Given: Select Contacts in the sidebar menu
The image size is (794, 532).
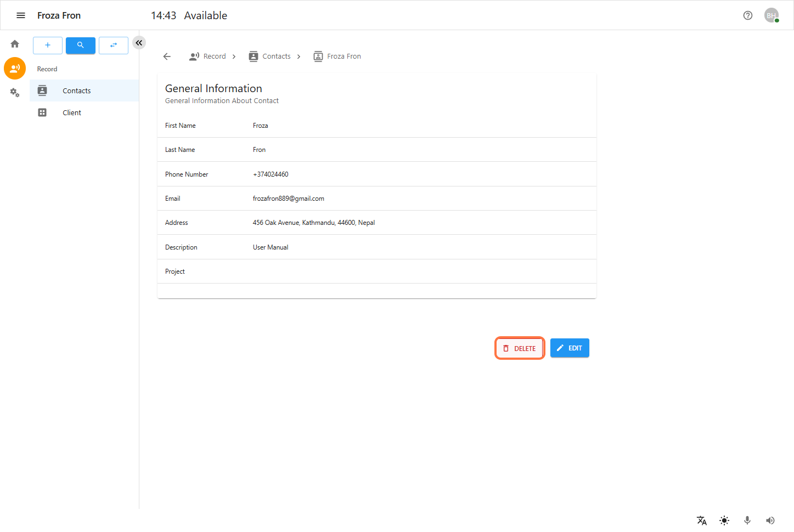Looking at the screenshot, I should tap(77, 91).
